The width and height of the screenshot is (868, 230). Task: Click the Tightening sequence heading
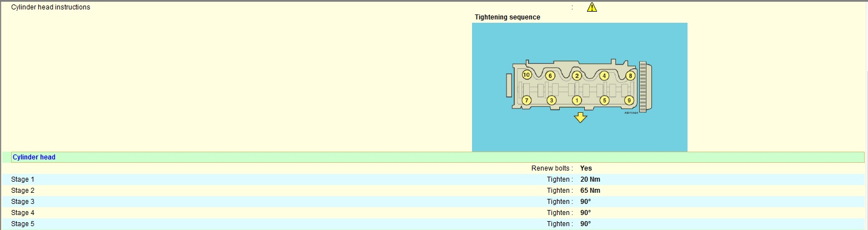point(507,17)
